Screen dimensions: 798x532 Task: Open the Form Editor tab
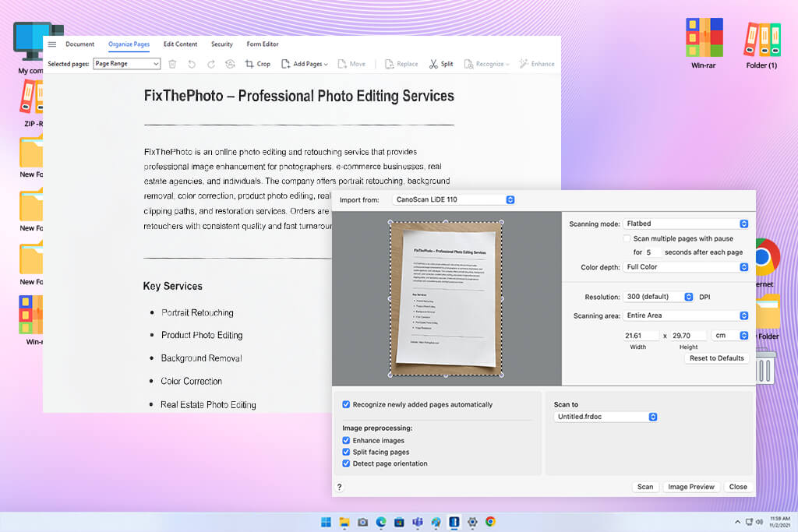click(x=263, y=44)
